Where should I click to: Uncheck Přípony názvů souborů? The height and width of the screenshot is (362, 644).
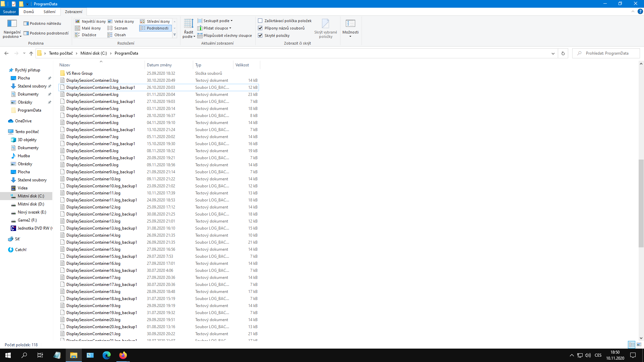click(260, 28)
